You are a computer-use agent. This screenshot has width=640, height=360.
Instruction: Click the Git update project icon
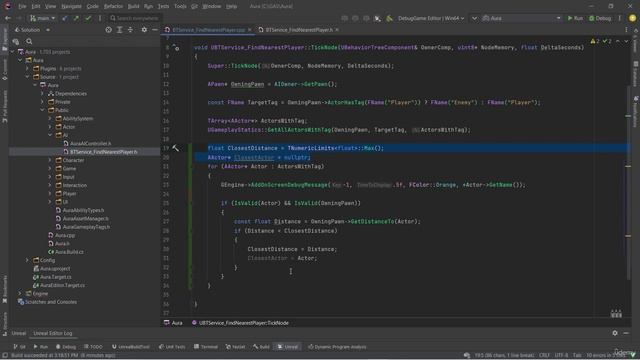65,18
